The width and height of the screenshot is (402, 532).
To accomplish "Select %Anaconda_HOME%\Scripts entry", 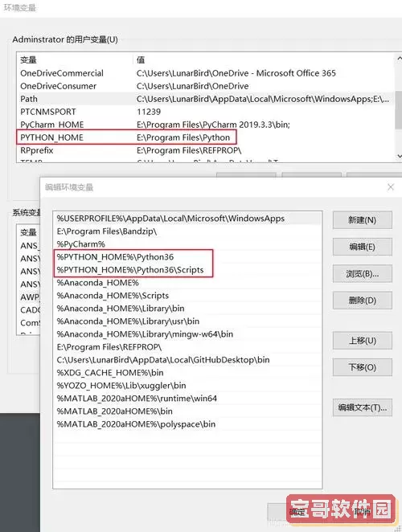I will click(187, 296).
